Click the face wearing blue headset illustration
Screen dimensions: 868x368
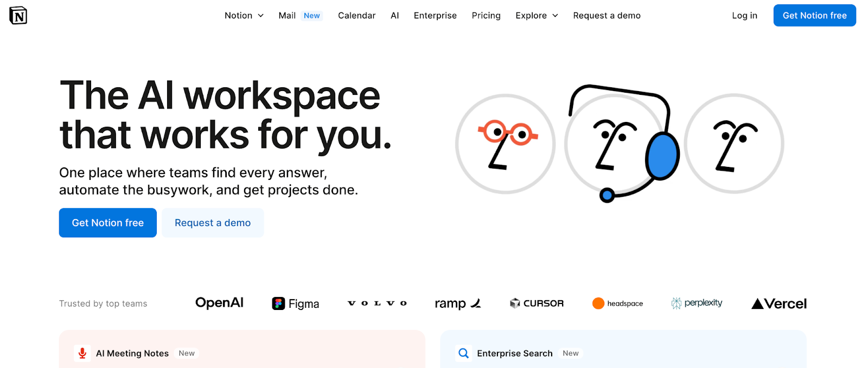(621, 144)
